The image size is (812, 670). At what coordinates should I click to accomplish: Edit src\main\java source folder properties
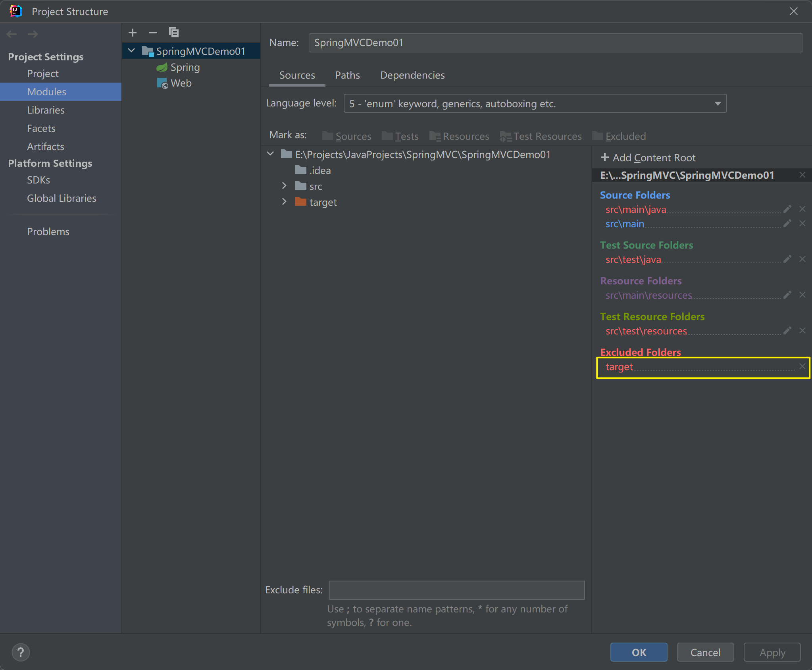[x=787, y=209]
